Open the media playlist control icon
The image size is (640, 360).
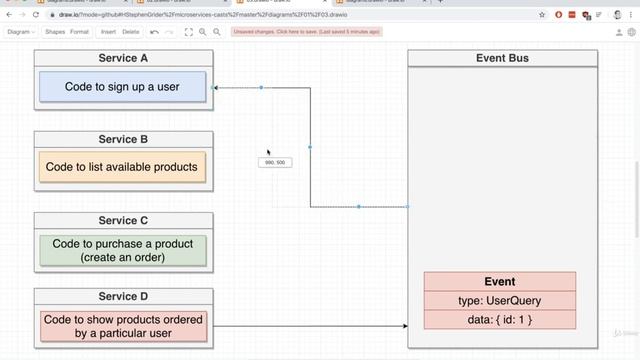tap(599, 15)
